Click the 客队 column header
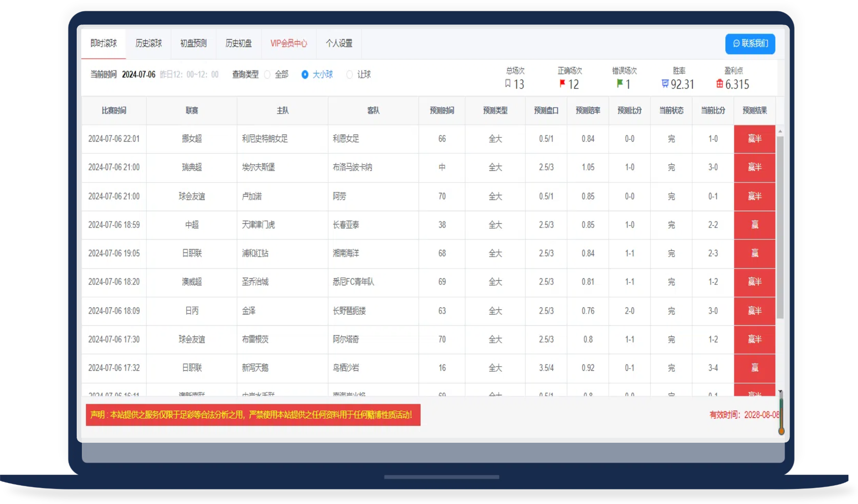The image size is (858, 504). (x=373, y=110)
